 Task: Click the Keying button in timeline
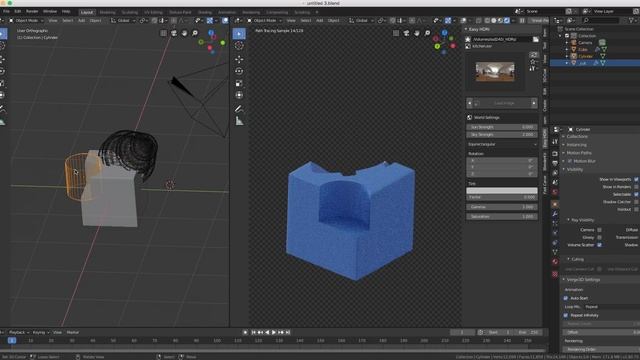(40, 332)
